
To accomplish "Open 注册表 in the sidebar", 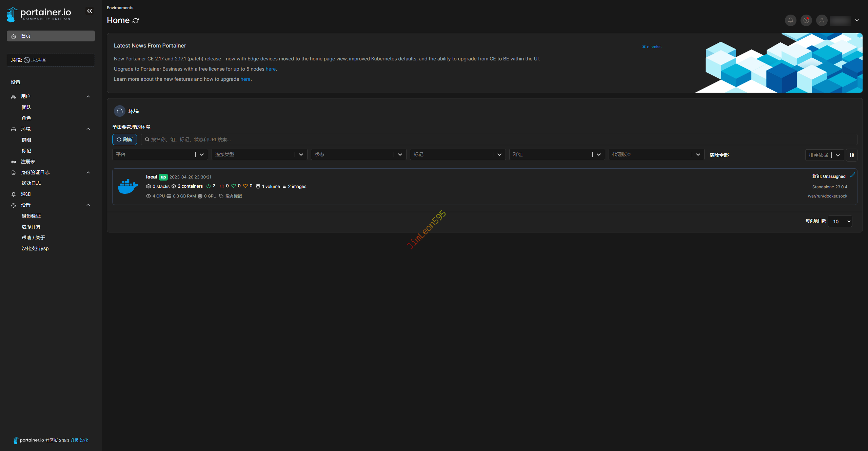I will pos(28,162).
